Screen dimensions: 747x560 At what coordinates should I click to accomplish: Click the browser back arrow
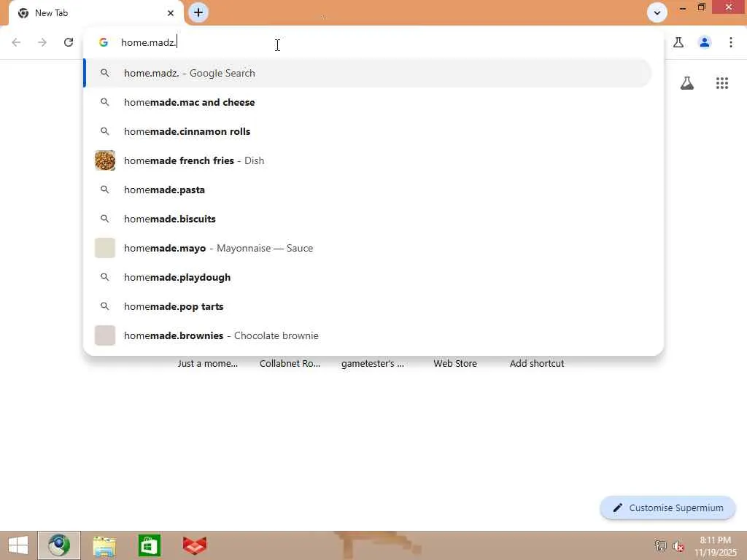tap(16, 42)
